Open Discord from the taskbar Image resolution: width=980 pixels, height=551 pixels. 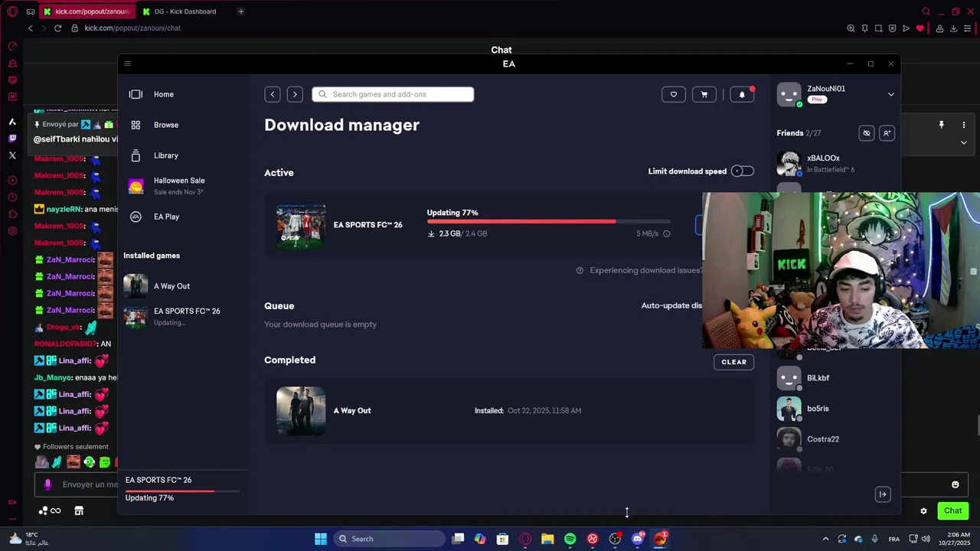click(637, 539)
